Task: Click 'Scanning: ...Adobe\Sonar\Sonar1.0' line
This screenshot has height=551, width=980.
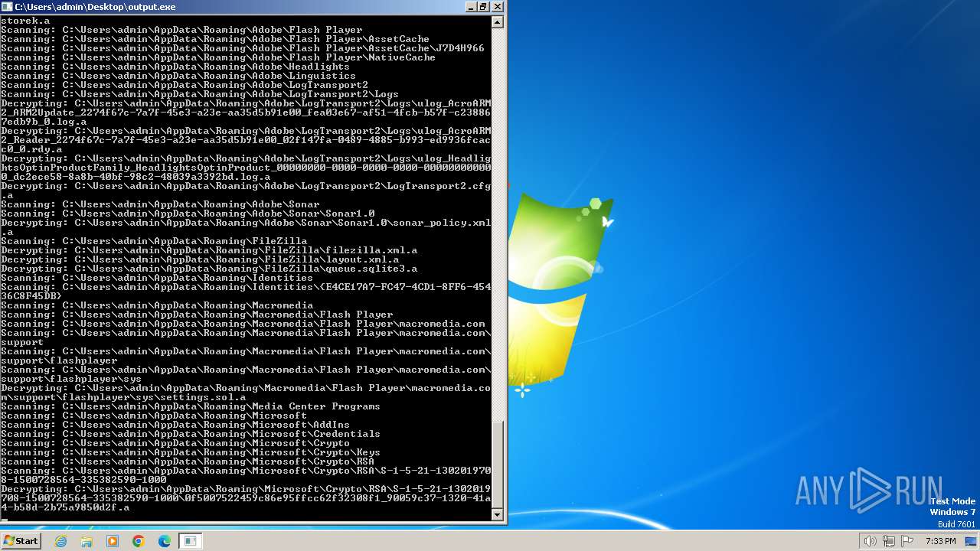Action: click(x=188, y=214)
